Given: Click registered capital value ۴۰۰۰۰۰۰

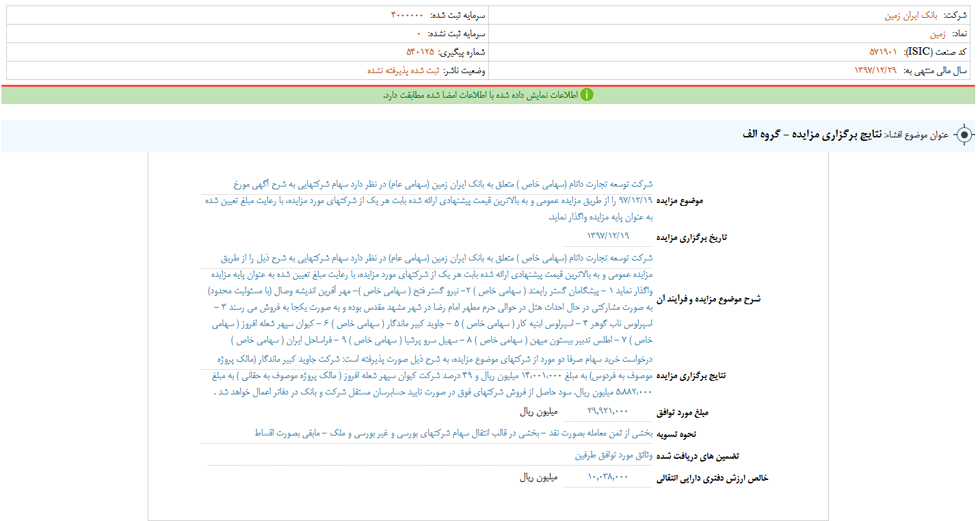Looking at the screenshot, I should (407, 15).
